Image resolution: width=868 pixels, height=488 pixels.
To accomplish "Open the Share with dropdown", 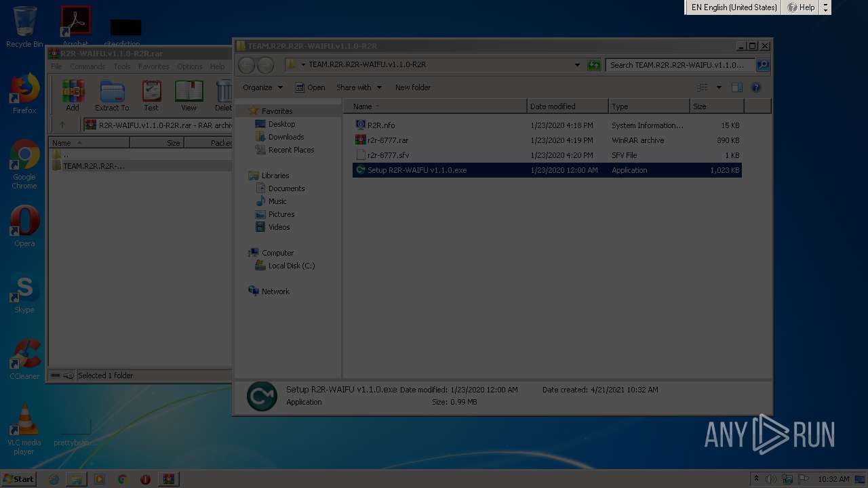I will coord(359,87).
